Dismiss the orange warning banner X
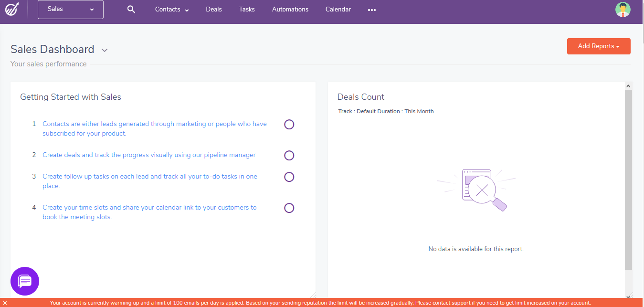 [4, 303]
